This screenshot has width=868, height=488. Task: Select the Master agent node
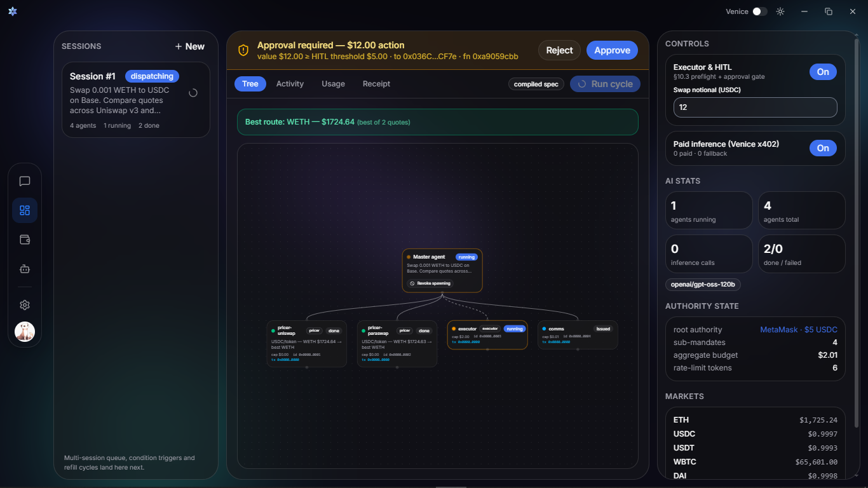pyautogui.click(x=442, y=271)
